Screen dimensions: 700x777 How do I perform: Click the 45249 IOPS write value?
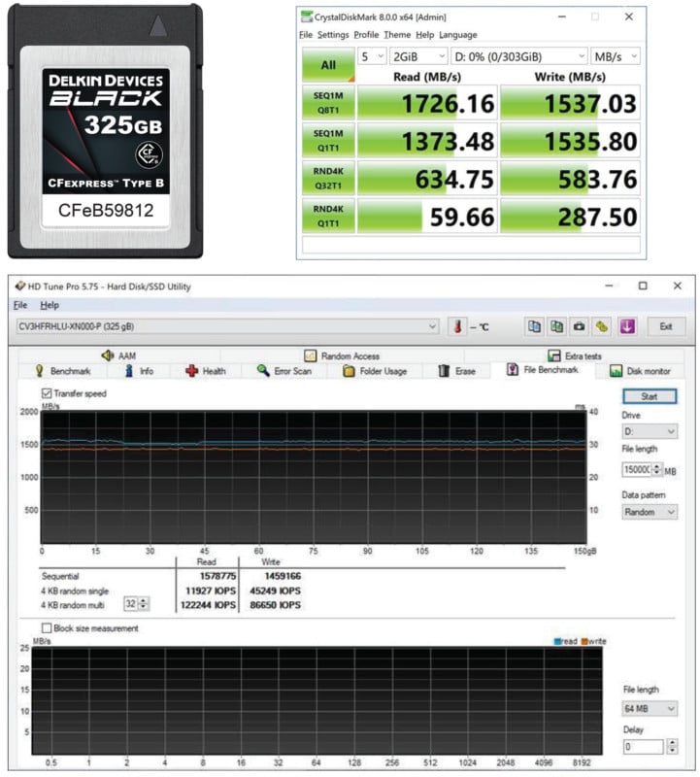point(275,591)
